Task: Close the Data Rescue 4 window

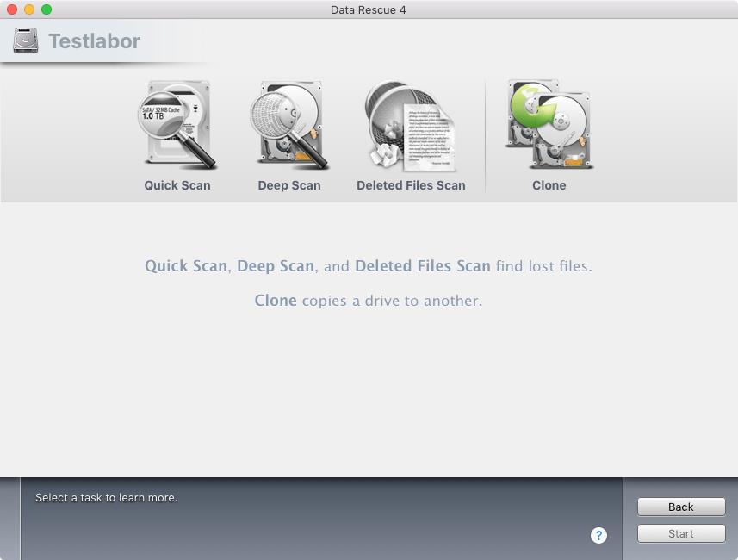Action: click(12, 9)
